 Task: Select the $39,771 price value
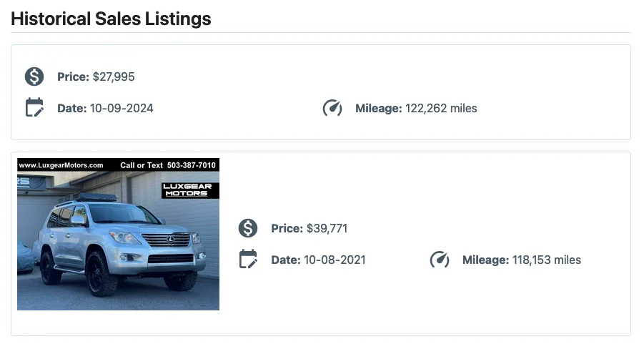click(327, 229)
